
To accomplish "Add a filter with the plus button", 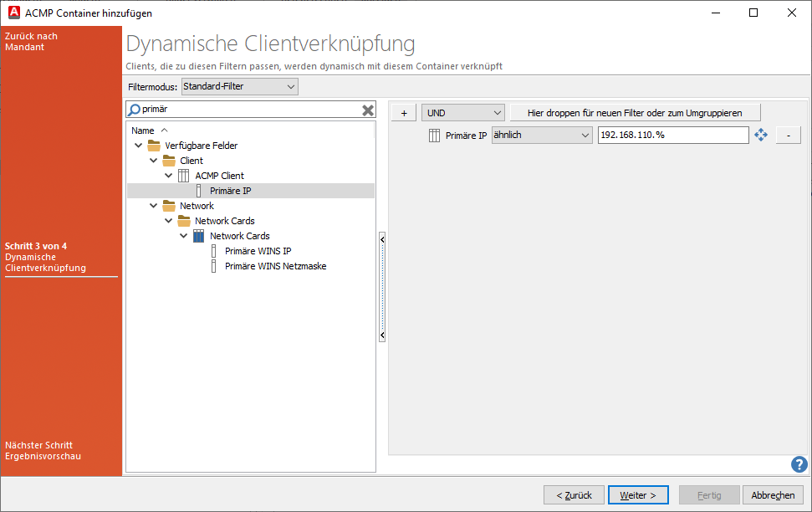I will [404, 111].
